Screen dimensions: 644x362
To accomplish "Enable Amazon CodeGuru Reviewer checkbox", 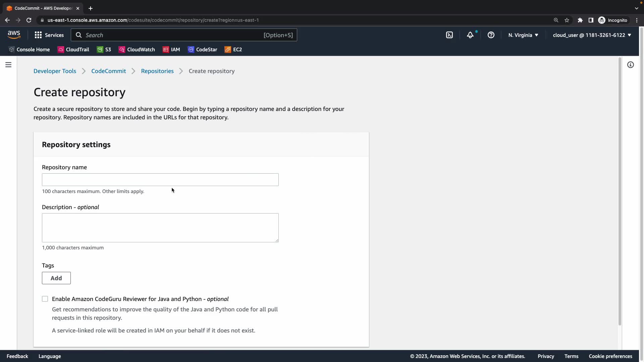I will tap(45, 299).
